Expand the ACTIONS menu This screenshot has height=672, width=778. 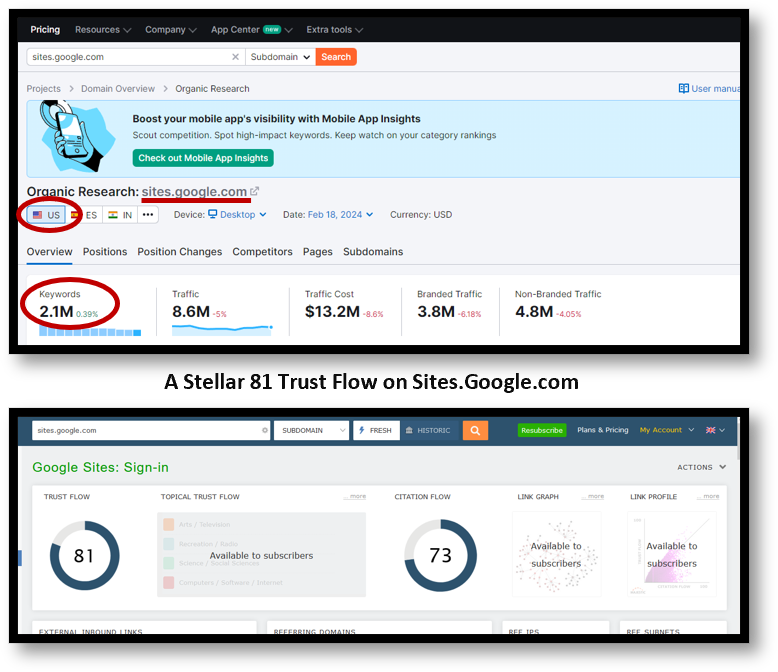(x=702, y=468)
